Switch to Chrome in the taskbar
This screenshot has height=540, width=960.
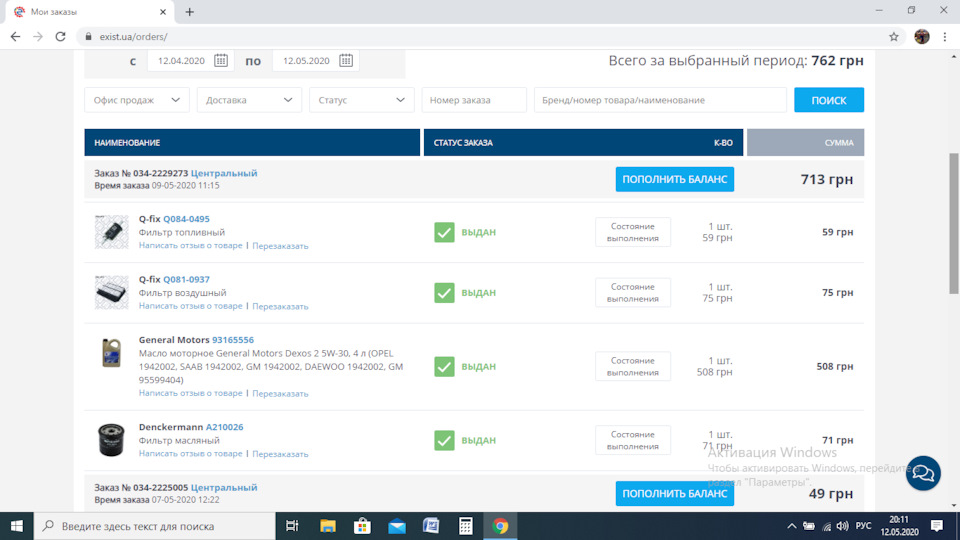[x=500, y=526]
